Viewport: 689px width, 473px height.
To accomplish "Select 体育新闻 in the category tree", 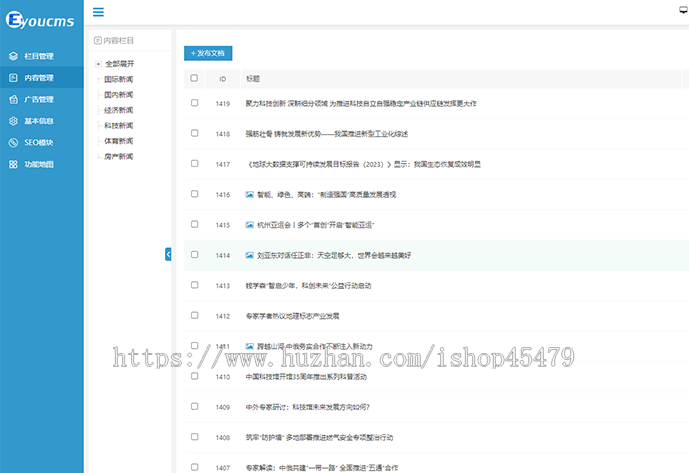I will [x=119, y=141].
